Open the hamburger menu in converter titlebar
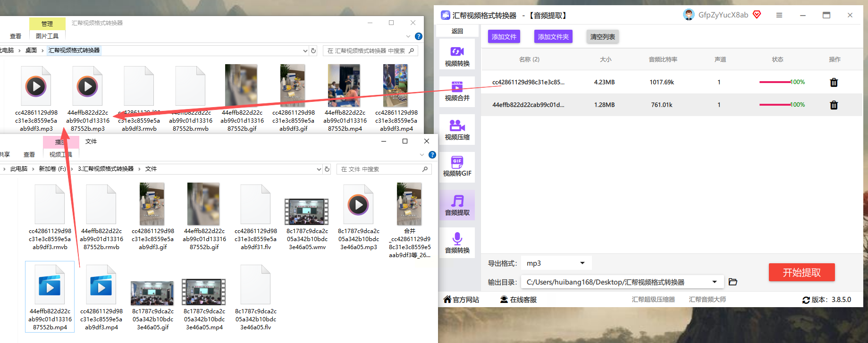Screen dimensions: 868x343 pos(779,16)
